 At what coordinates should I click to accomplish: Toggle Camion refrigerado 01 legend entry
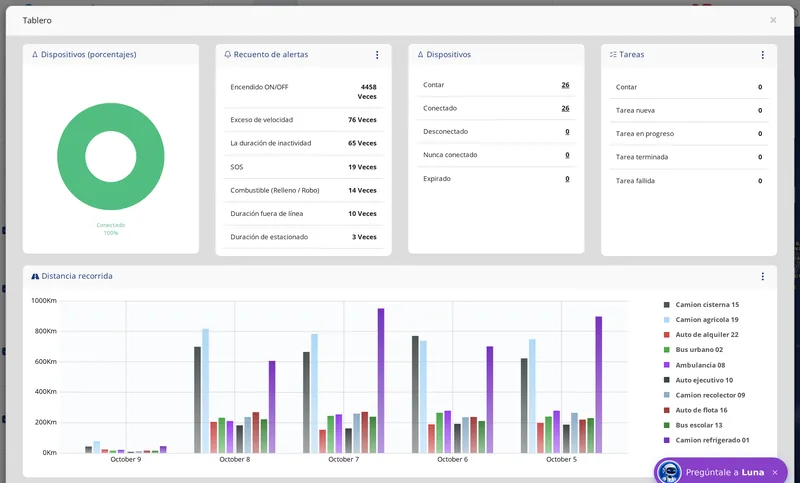(706, 440)
